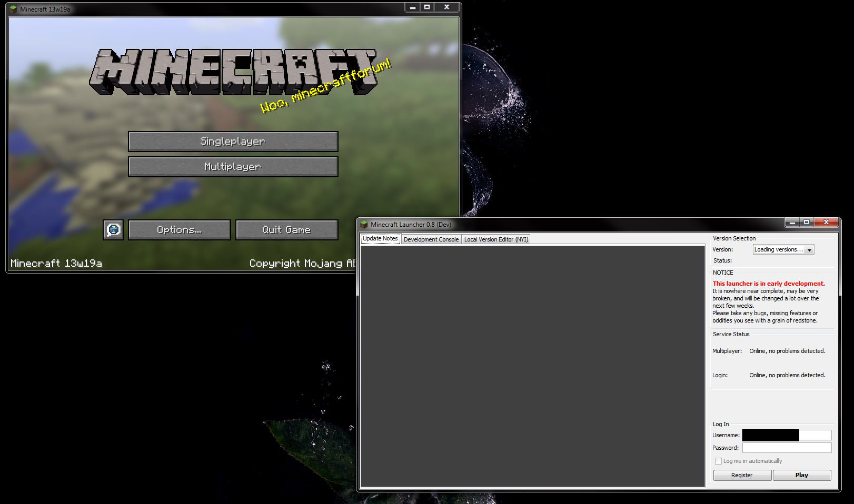
Task: Click the Minecraft Launcher title bar icon
Action: 364,225
